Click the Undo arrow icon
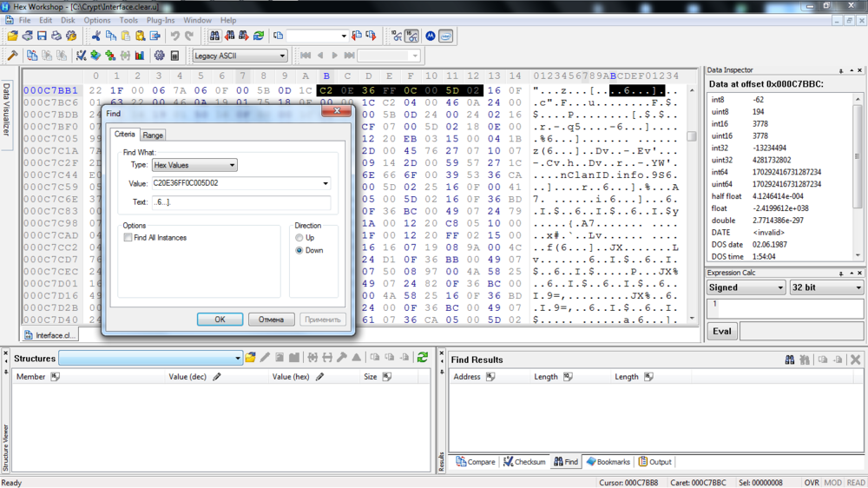 point(174,36)
